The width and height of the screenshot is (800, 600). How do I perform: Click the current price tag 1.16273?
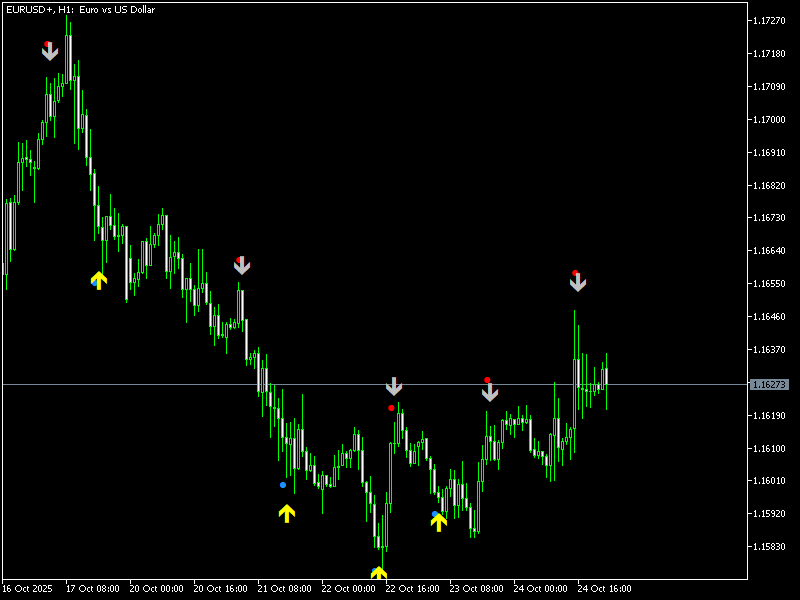point(769,384)
